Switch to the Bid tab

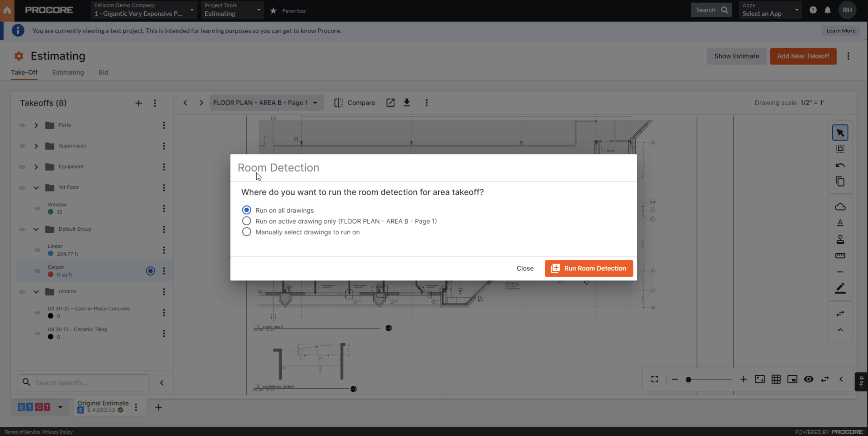tap(103, 72)
